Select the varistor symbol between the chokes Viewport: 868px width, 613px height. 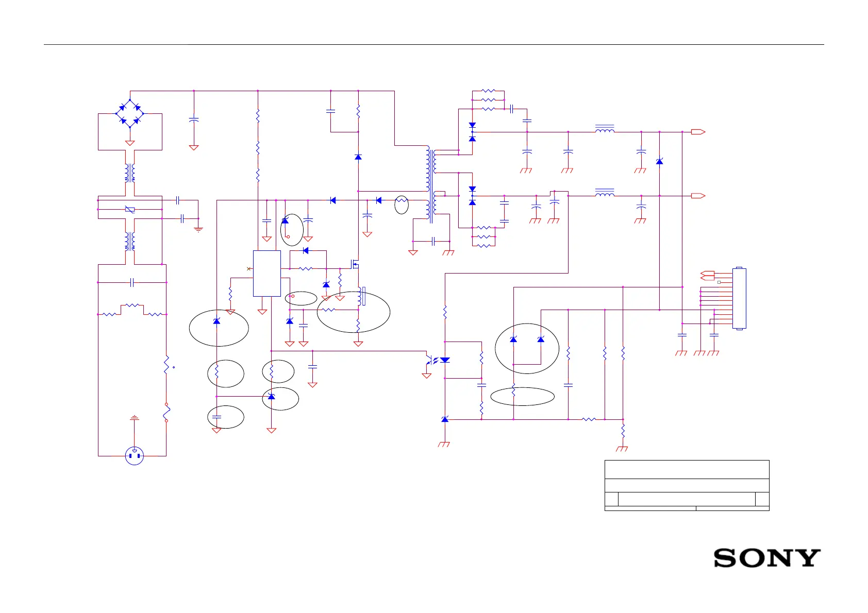pos(130,210)
